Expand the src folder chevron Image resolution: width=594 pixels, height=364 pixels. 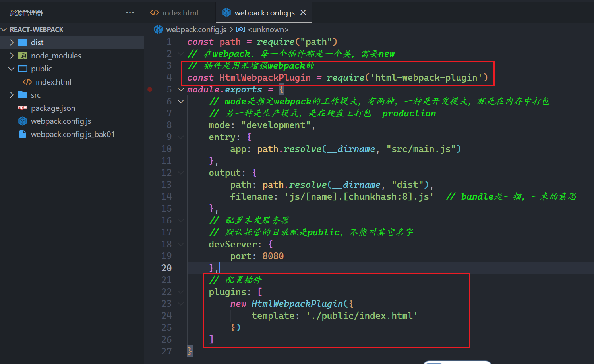(12, 95)
